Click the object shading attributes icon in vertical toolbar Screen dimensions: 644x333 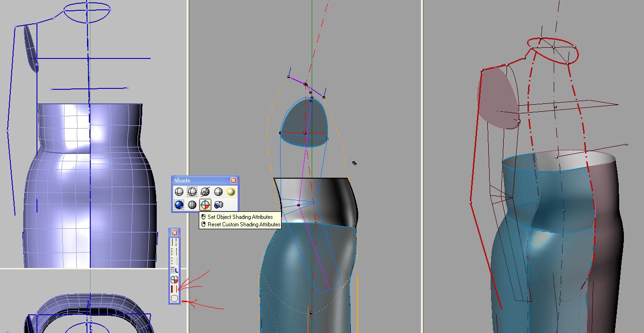point(174,280)
